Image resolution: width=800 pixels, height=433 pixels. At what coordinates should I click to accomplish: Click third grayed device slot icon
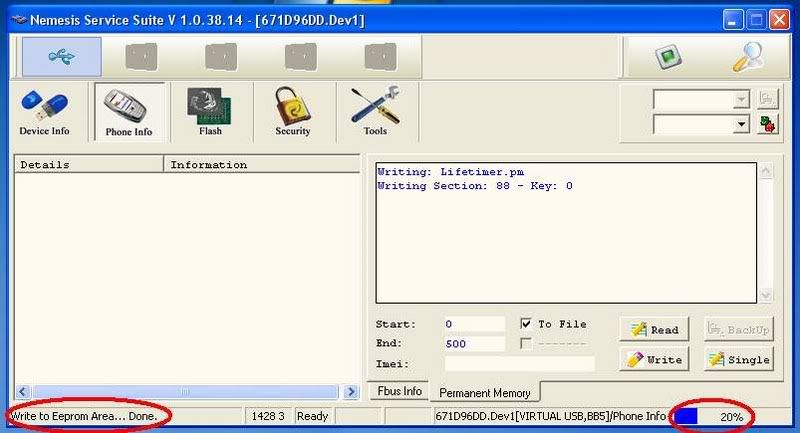click(221, 57)
